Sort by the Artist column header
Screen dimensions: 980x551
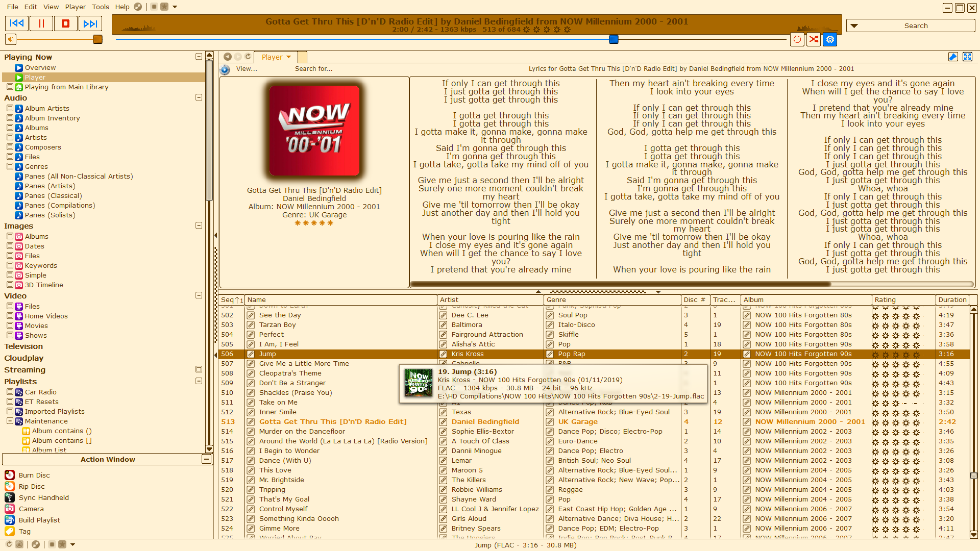tap(491, 300)
